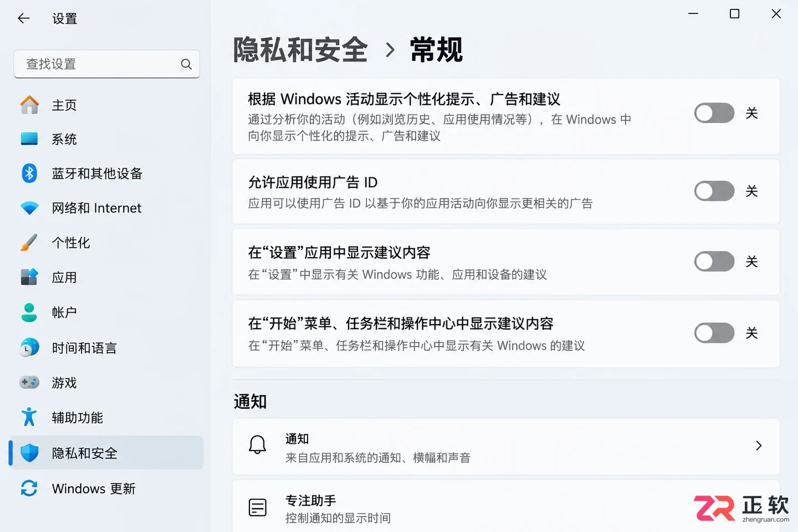Click 隐私和安全 breadcrumb link
The width and height of the screenshot is (798, 532).
point(300,50)
